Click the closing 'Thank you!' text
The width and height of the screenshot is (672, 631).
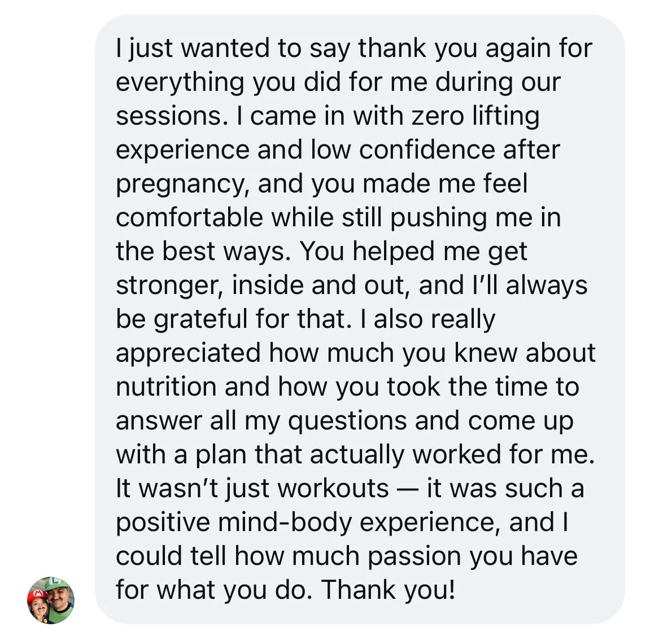(x=388, y=590)
